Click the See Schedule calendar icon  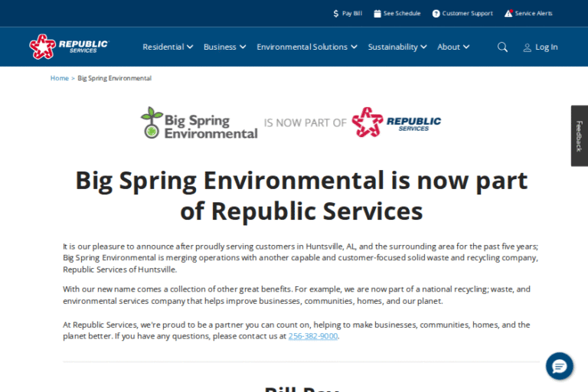377,13
